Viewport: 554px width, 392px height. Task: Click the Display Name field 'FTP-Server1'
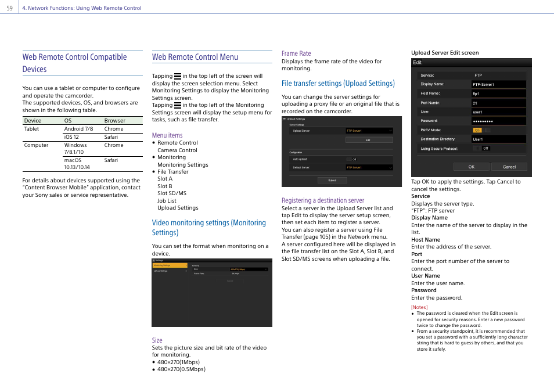pos(498,84)
